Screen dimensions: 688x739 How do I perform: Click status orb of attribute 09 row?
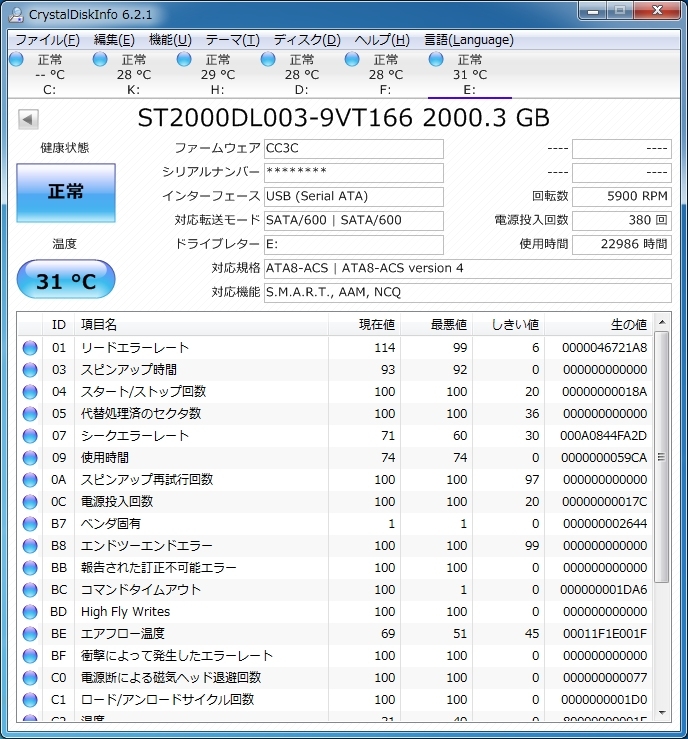(30, 458)
